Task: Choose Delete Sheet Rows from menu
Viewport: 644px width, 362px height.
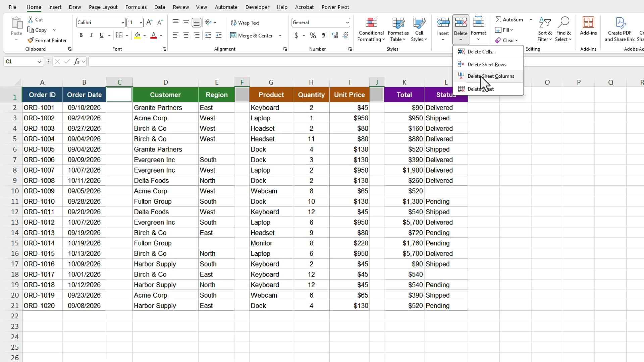Action: point(488,64)
